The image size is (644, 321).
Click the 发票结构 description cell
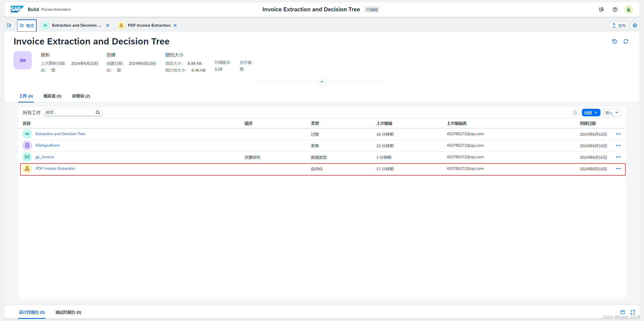point(252,157)
